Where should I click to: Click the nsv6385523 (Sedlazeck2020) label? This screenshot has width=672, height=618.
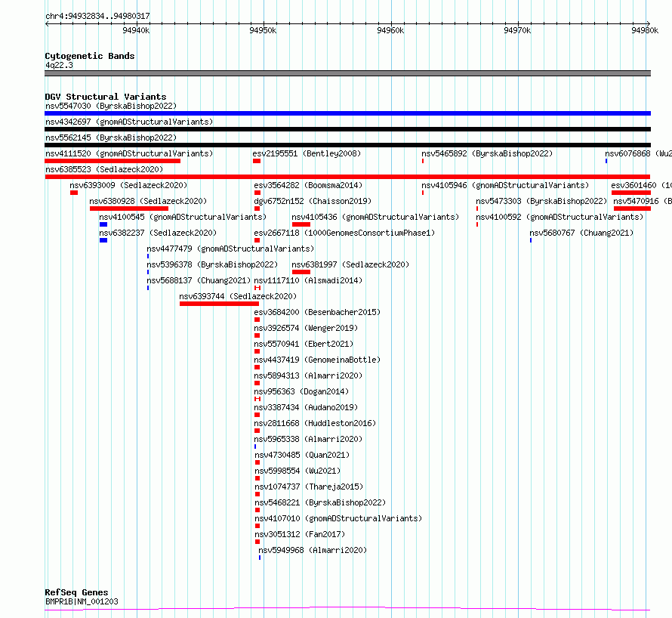[x=104, y=169]
